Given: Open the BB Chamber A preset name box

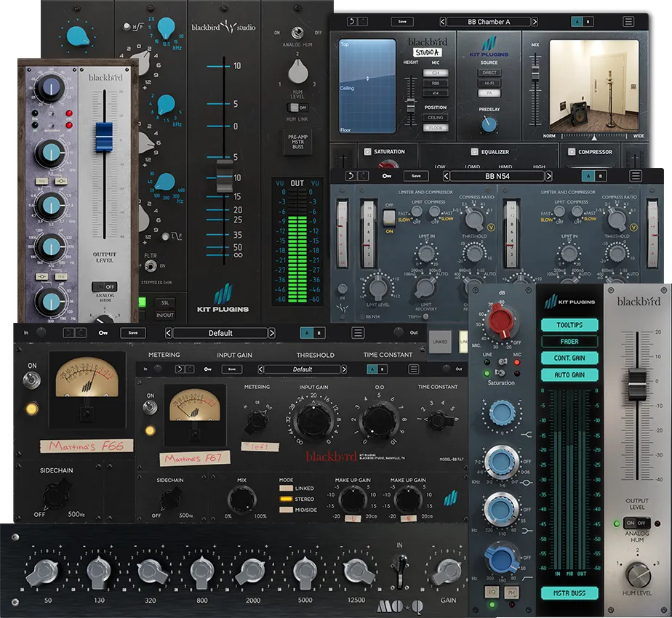Looking at the screenshot, I should [489, 21].
